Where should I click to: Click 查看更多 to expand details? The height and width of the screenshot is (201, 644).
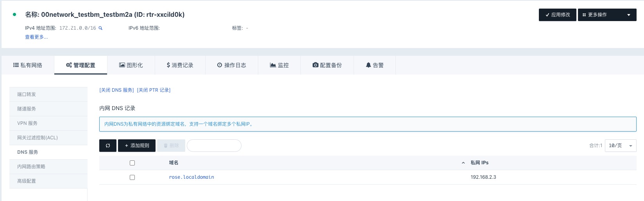tap(36, 37)
